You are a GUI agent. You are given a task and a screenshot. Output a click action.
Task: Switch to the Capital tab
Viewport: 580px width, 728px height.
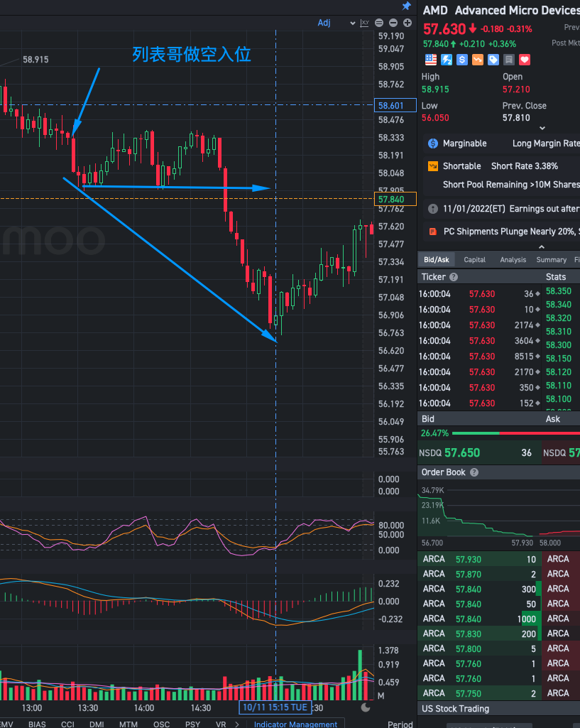[475, 259]
